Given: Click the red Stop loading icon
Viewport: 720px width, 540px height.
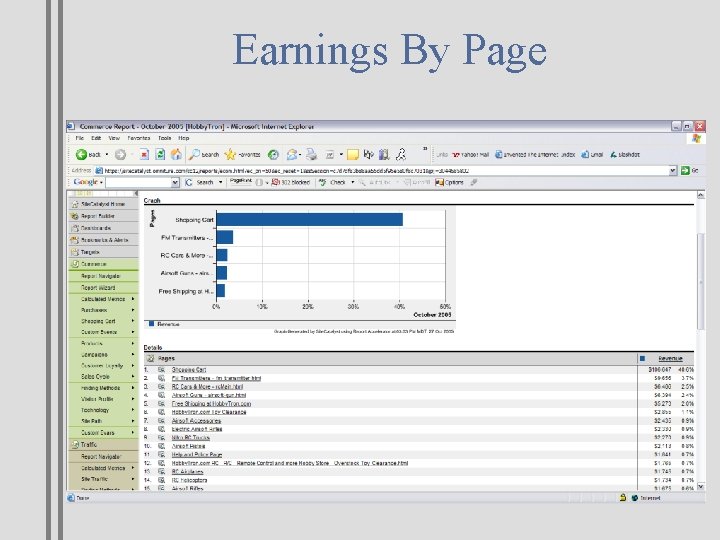Looking at the screenshot, I should pos(144,155).
